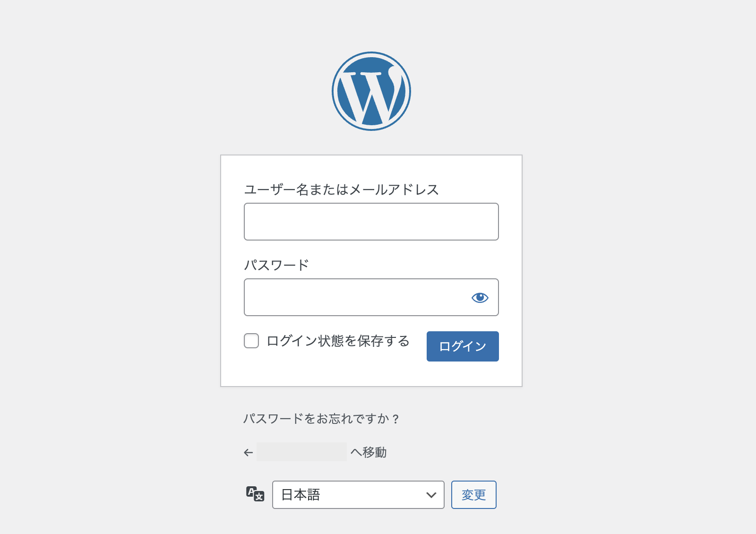Toggle password visibility with the eye icon

point(480,297)
